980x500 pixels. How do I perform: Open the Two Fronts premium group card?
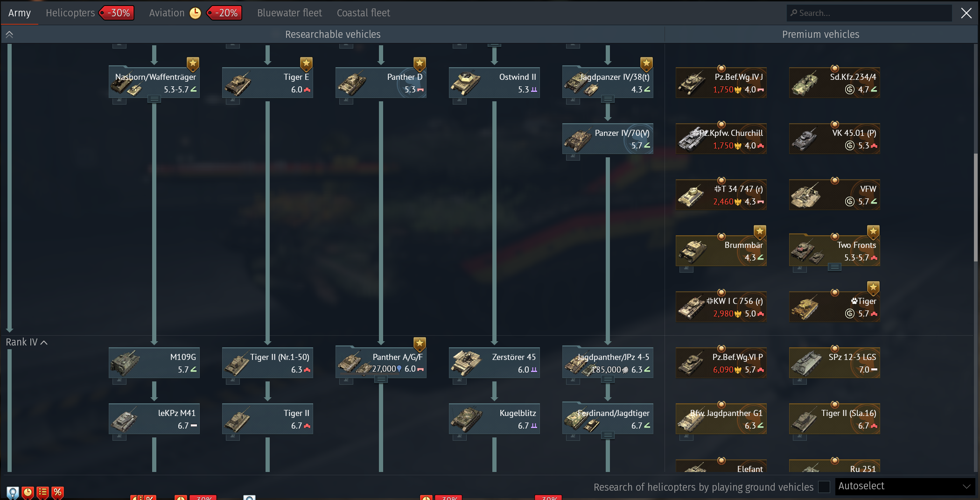834,251
